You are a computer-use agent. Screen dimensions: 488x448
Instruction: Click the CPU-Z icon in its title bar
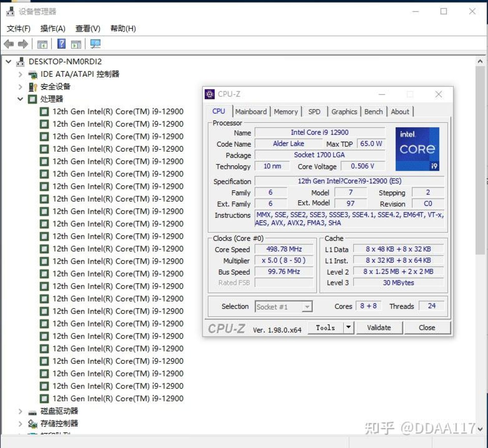pyautogui.click(x=209, y=94)
